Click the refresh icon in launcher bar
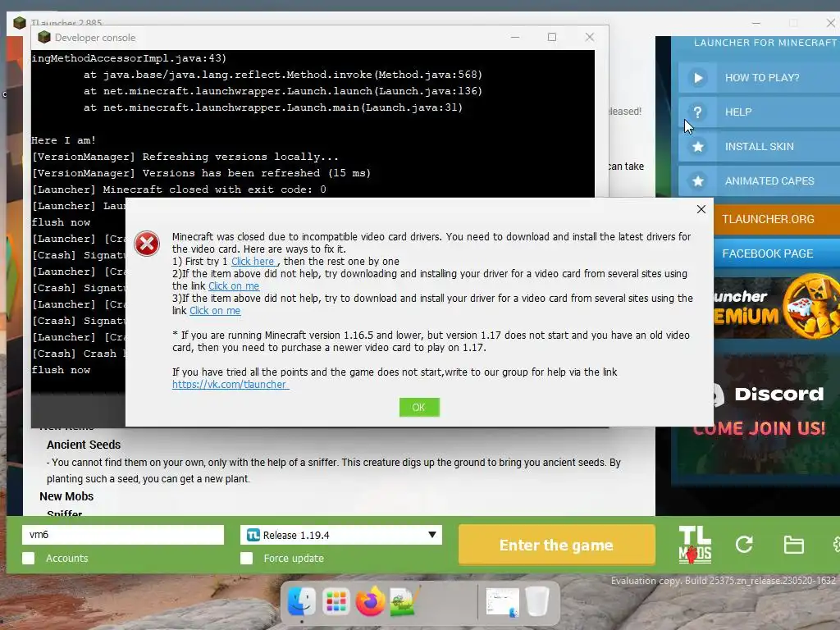The height and width of the screenshot is (630, 840). (x=744, y=545)
